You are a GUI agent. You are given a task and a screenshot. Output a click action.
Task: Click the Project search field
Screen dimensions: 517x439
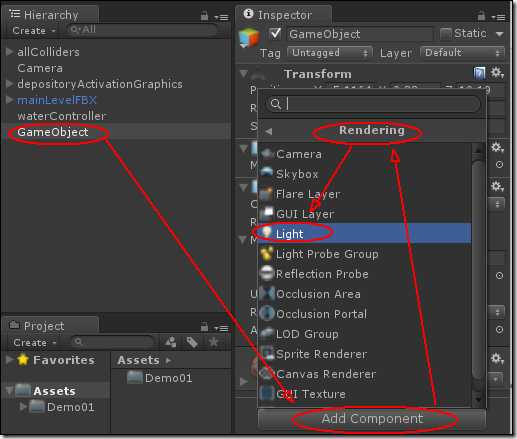(x=113, y=342)
